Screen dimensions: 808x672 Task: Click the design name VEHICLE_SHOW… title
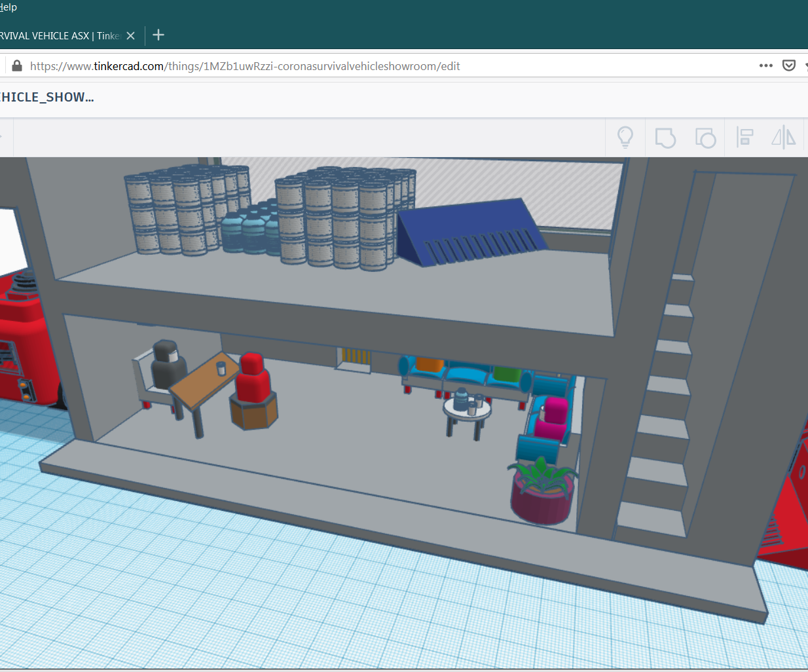[47, 98]
